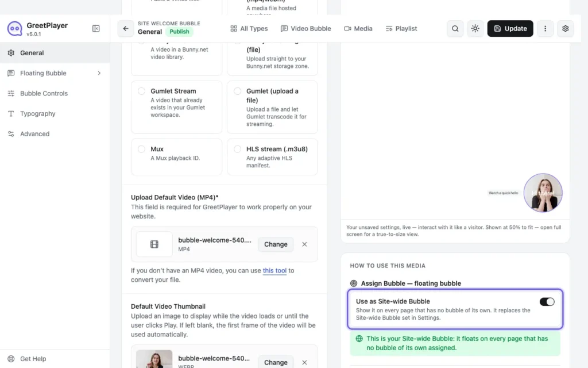Expand Floating Bubble submenu chevron
This screenshot has height=368, width=588.
(x=99, y=73)
